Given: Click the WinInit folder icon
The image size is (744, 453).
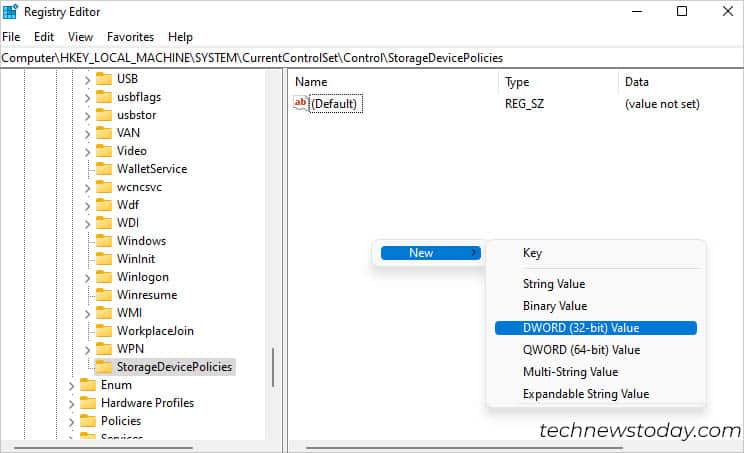Looking at the screenshot, I should (x=104, y=259).
